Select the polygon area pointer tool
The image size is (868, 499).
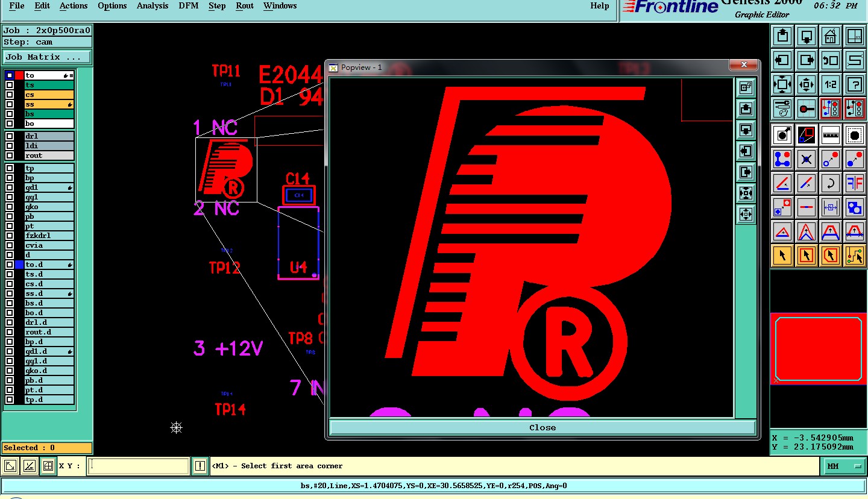click(831, 256)
